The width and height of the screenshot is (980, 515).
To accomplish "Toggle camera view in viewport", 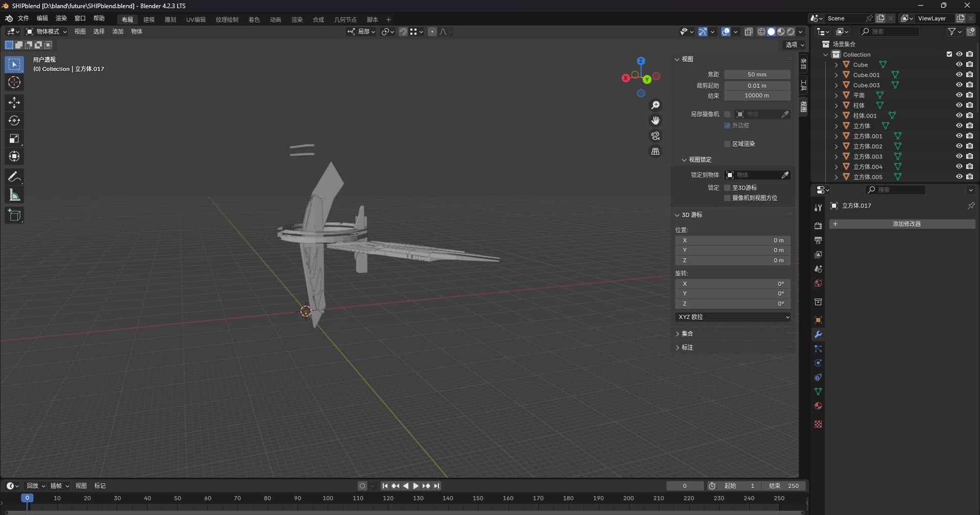I will coord(655,136).
